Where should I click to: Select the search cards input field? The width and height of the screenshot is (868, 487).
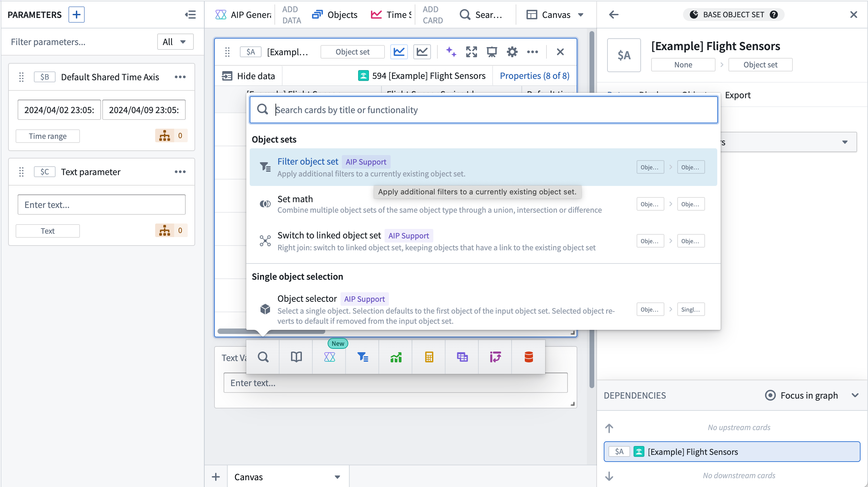484,110
